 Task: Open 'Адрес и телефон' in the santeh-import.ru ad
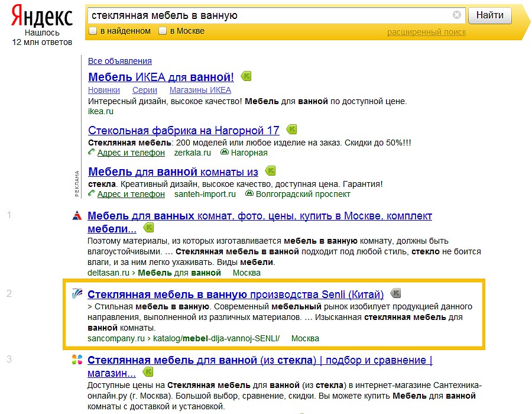131,194
